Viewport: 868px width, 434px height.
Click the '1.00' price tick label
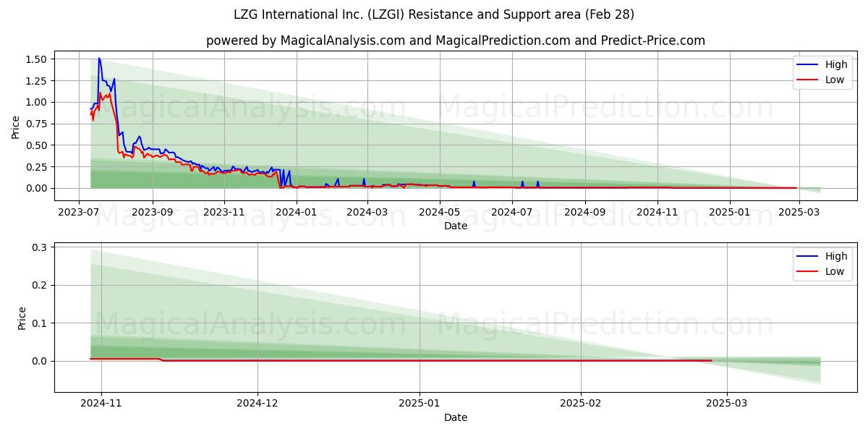tap(36, 102)
